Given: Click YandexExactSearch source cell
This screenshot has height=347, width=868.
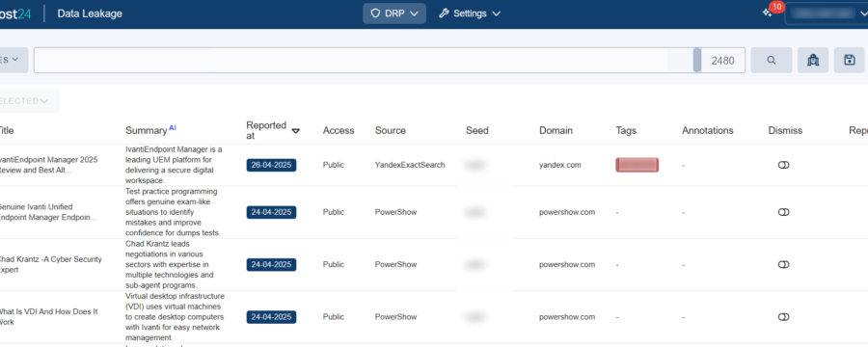Looking at the screenshot, I should coord(410,165).
